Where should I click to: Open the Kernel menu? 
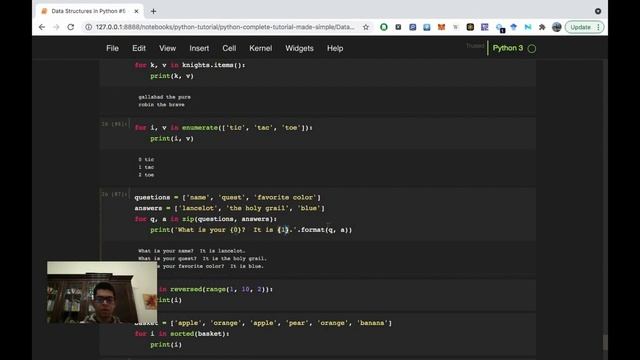coord(260,48)
